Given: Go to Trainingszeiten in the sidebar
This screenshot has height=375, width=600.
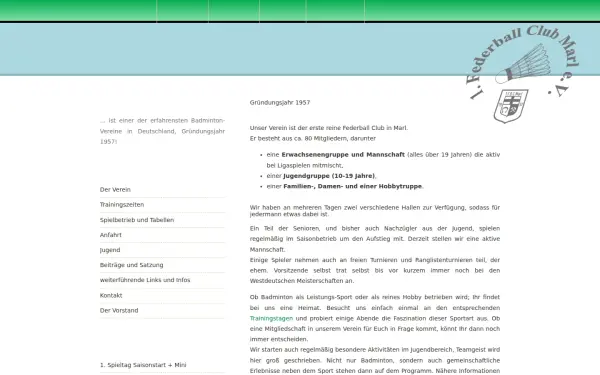Looking at the screenshot, I should click(x=122, y=205).
